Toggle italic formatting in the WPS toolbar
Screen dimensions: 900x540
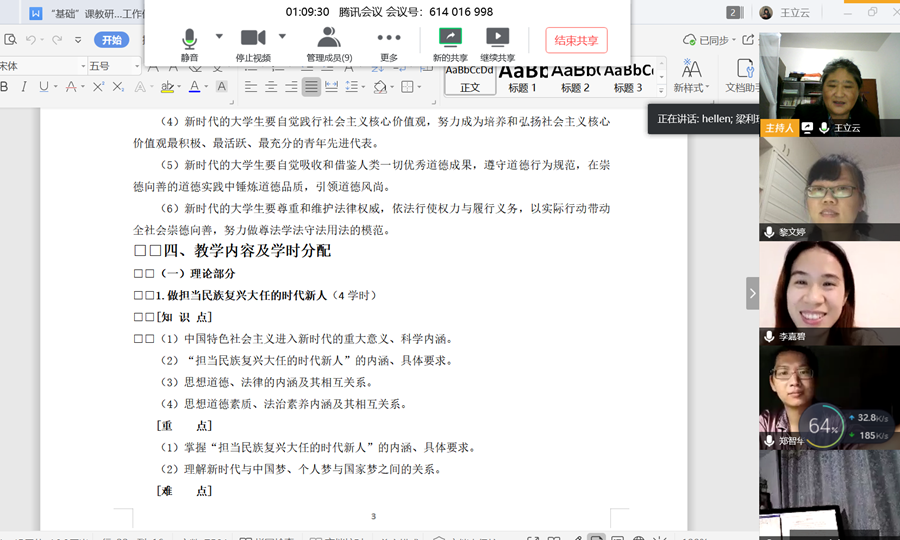pyautogui.click(x=23, y=88)
